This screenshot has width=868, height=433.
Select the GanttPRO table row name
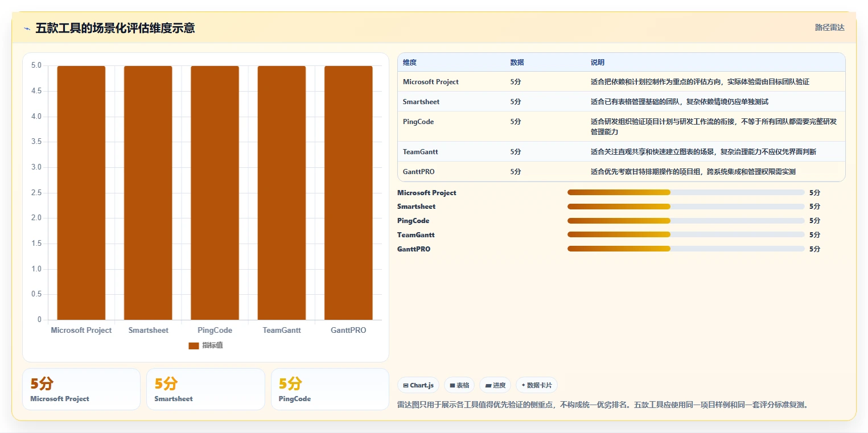[419, 172]
